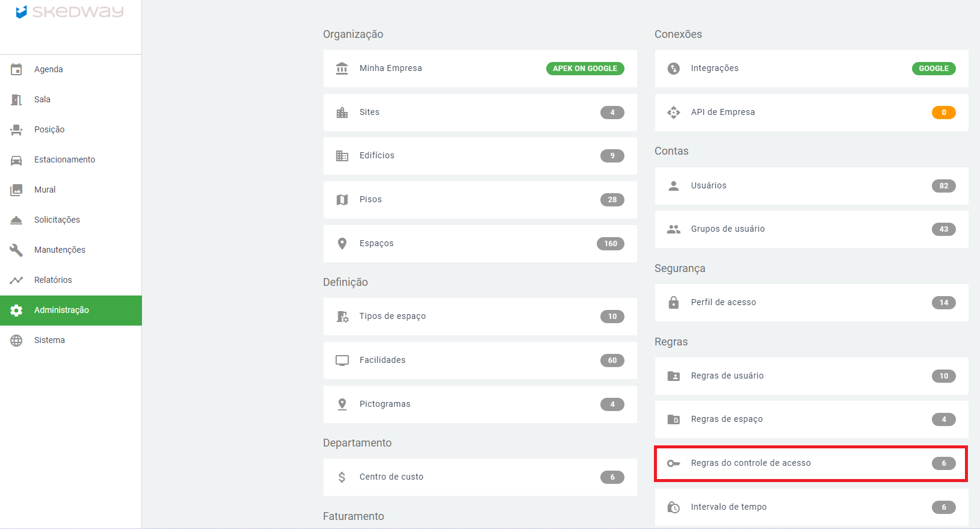Screen dimensions: 980x529
Task: Click the Skedway logo
Action: [70, 12]
